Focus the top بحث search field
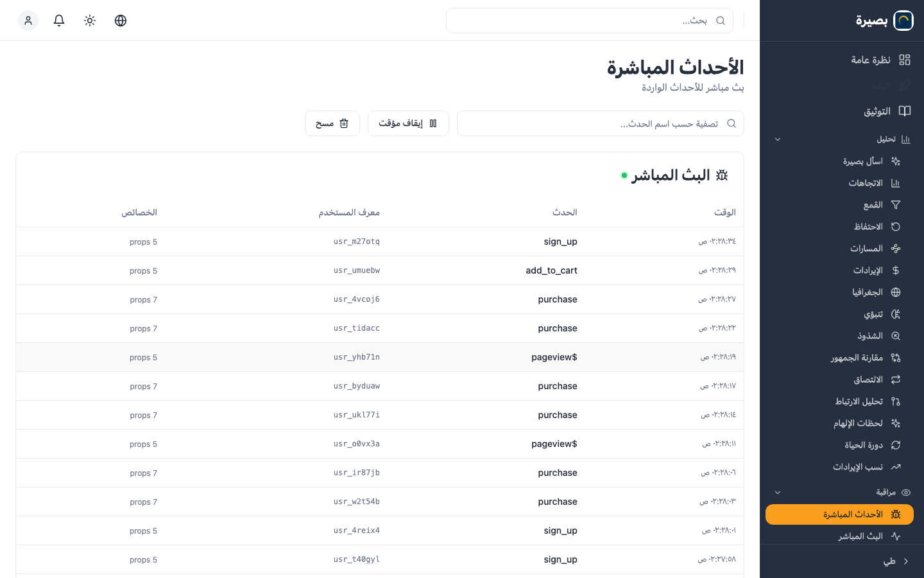This screenshot has height=578, width=924. coord(590,21)
